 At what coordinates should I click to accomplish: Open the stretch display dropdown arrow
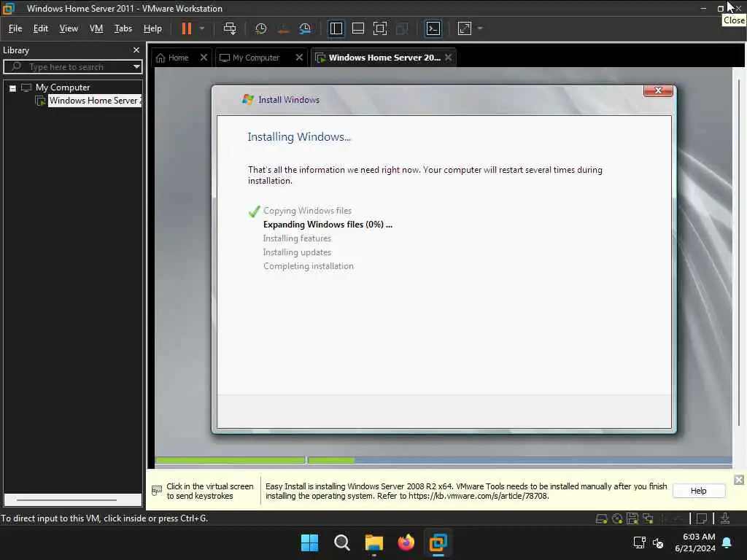coord(480,28)
